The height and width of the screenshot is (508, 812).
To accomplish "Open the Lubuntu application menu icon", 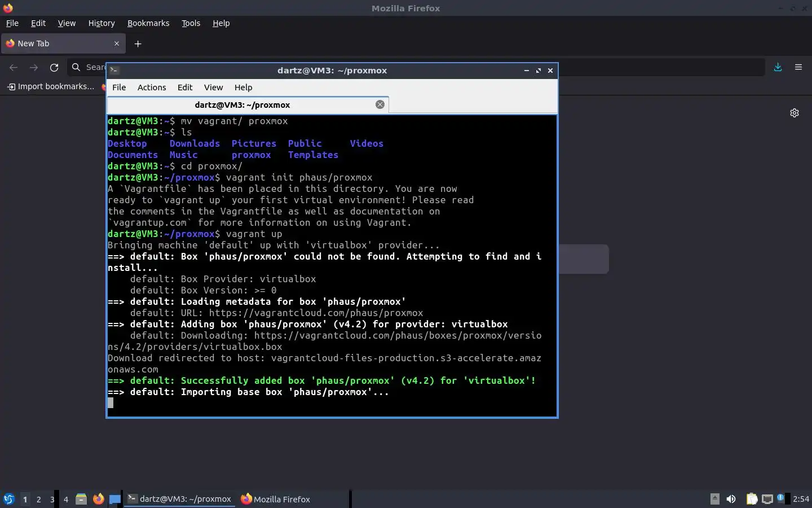I will pyautogui.click(x=9, y=499).
